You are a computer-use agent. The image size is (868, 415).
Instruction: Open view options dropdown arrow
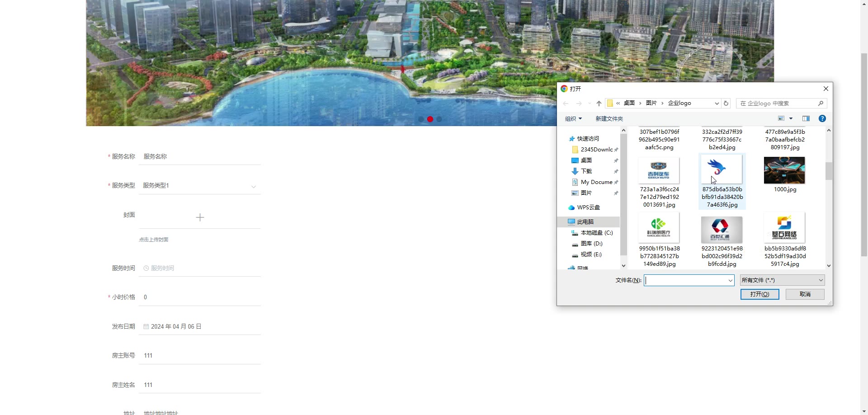[x=791, y=118]
